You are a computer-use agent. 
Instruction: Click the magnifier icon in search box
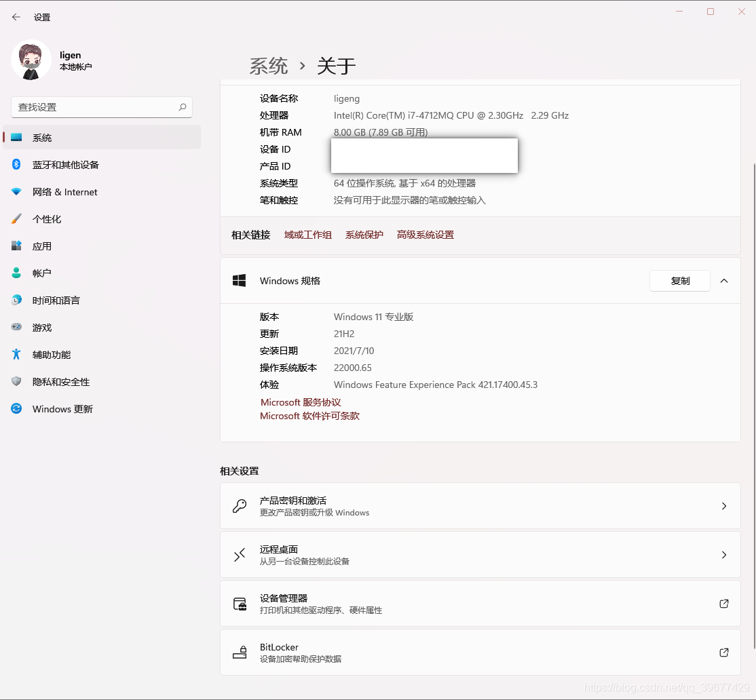click(x=183, y=107)
